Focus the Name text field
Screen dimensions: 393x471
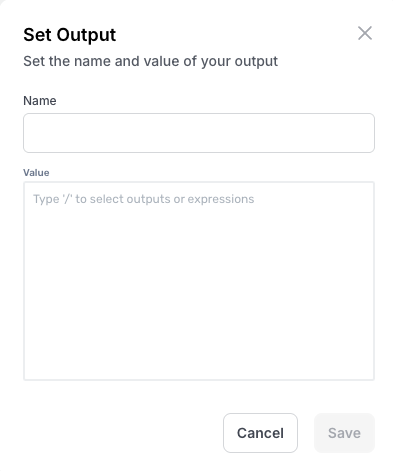point(199,133)
